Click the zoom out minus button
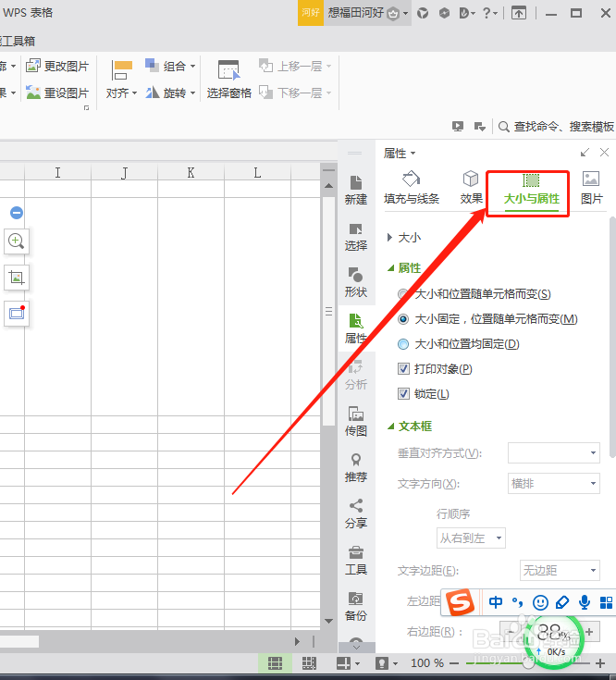The height and width of the screenshot is (680, 616). pyautogui.click(x=454, y=663)
